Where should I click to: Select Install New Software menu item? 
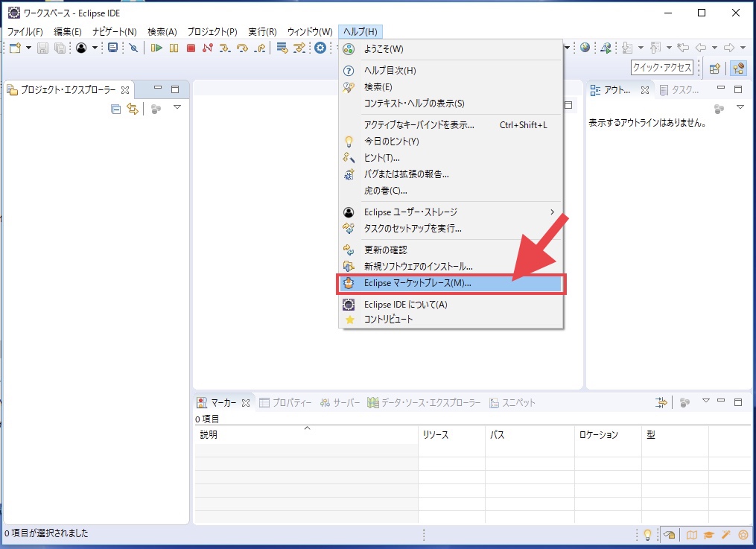[451, 266]
